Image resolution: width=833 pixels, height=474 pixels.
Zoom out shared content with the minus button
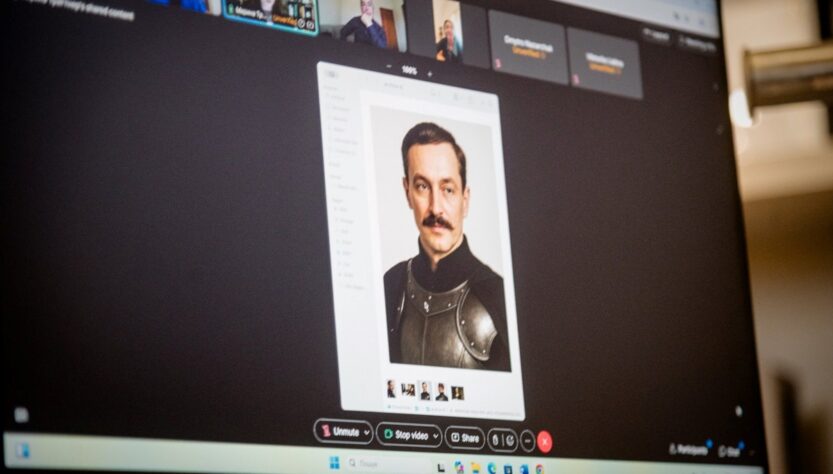click(389, 67)
